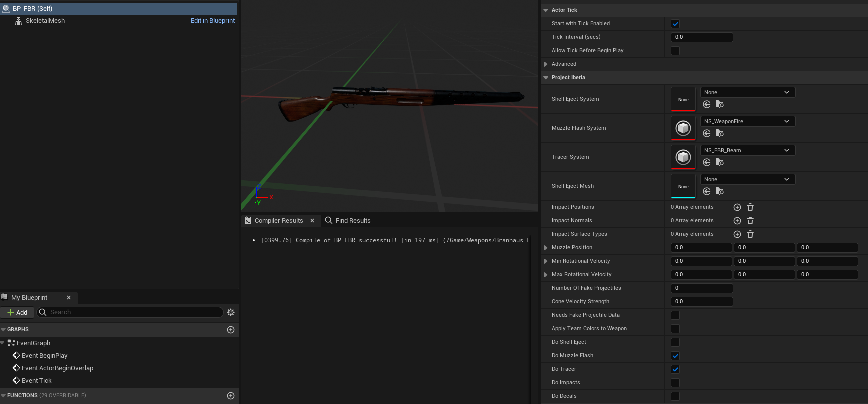Enable Needs Fake Projectile Data checkbox

[675, 315]
